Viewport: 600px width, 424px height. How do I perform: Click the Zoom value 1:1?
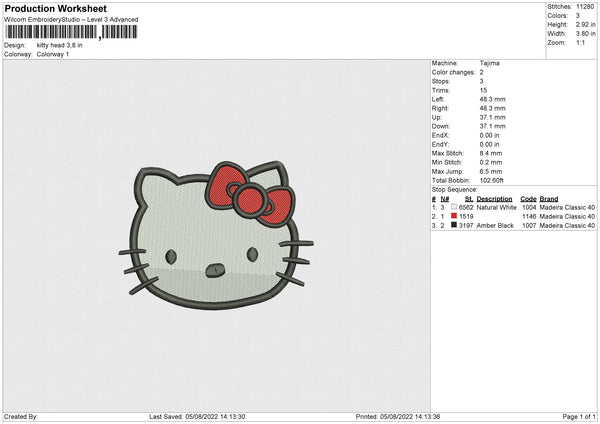pos(580,42)
